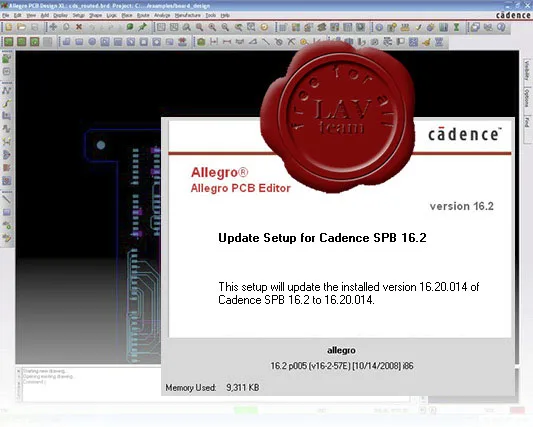Click the Open folder icon
The image size is (533, 427).
pos(21,27)
